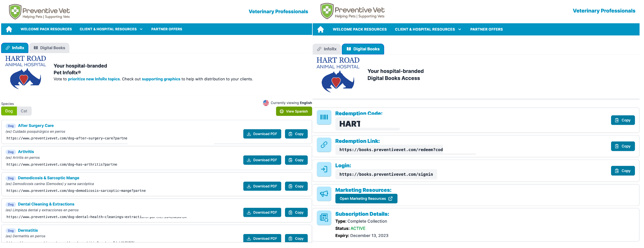Image resolution: width=644 pixels, height=248 pixels.
Task: Click the US flag language icon
Action: pos(266,103)
